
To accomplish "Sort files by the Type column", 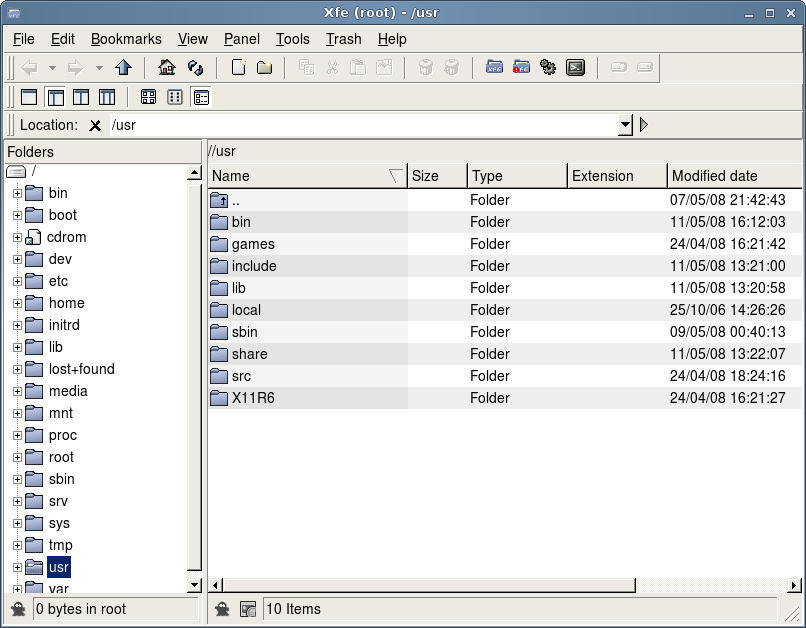I will [518, 176].
